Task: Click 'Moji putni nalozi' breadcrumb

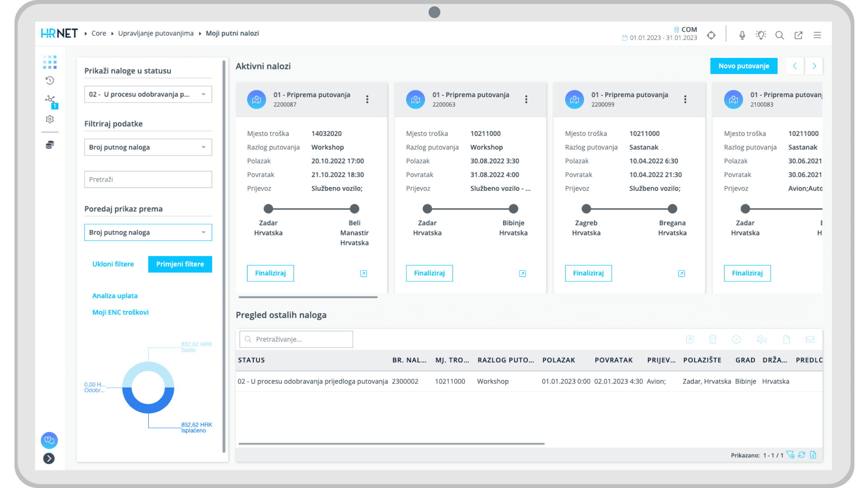Action: pyautogui.click(x=232, y=33)
